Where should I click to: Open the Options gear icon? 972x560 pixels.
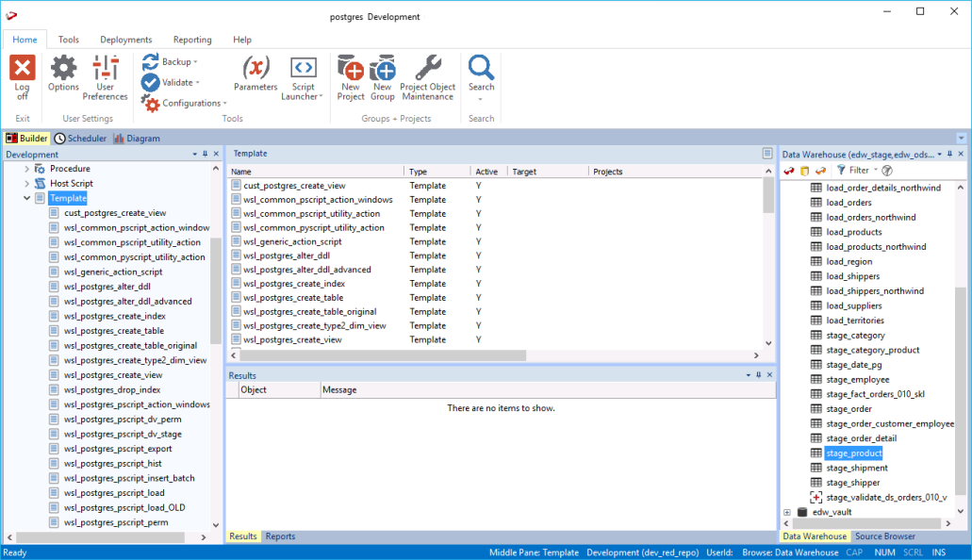63,70
